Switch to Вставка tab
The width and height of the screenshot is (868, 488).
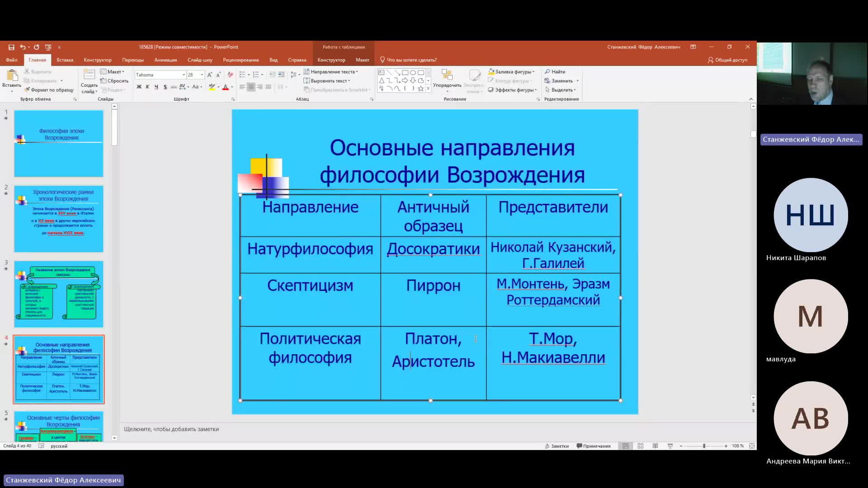click(65, 60)
